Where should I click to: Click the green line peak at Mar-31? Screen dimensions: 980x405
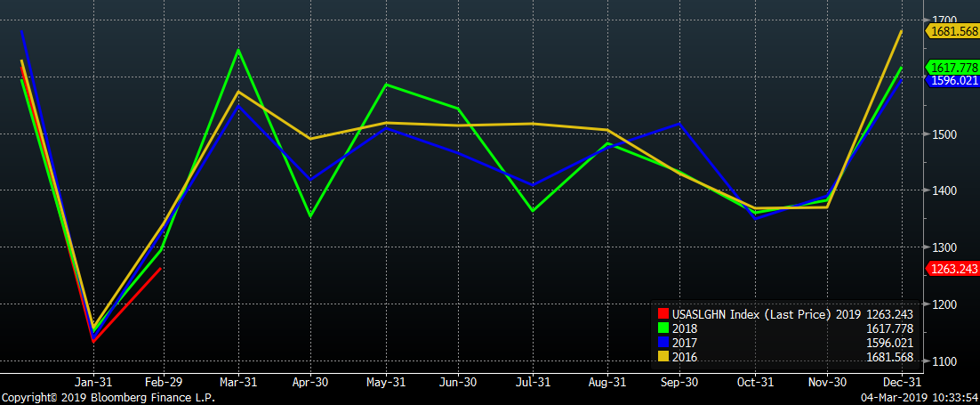238,50
